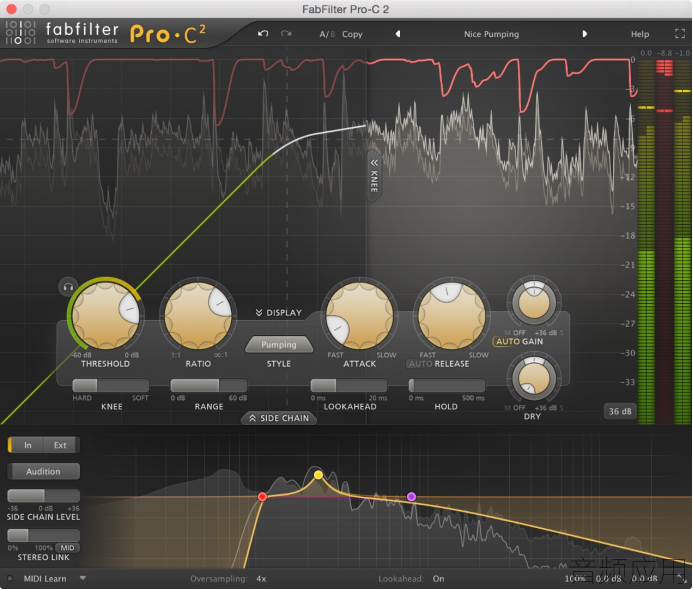Collapse the Display section

[278, 313]
